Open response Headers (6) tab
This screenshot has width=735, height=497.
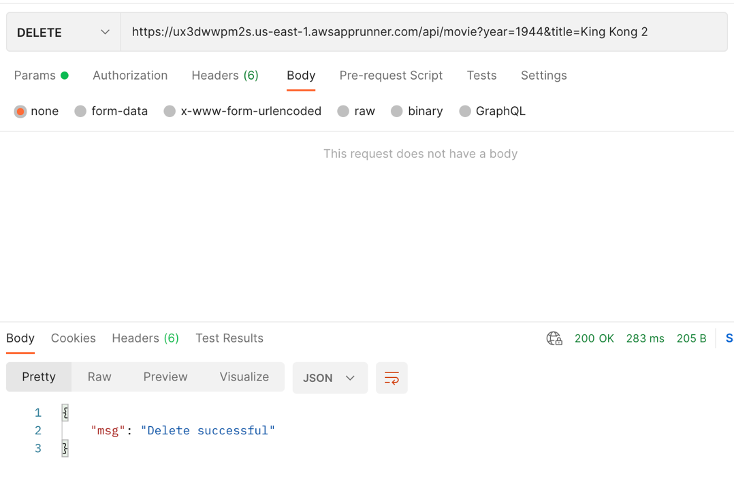[x=145, y=338]
